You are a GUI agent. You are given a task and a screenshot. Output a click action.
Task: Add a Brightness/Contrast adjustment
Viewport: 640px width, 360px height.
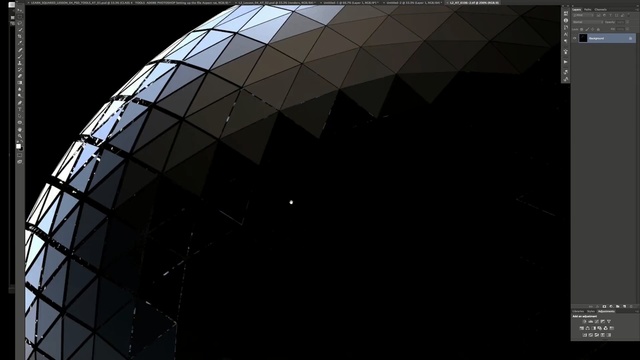584,322
